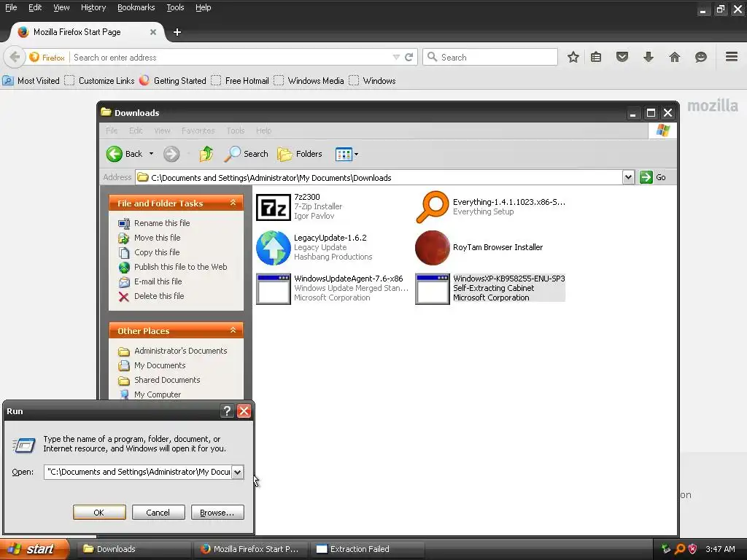Open the Firefox File menu
This screenshot has height=560, width=747.
pos(11,7)
